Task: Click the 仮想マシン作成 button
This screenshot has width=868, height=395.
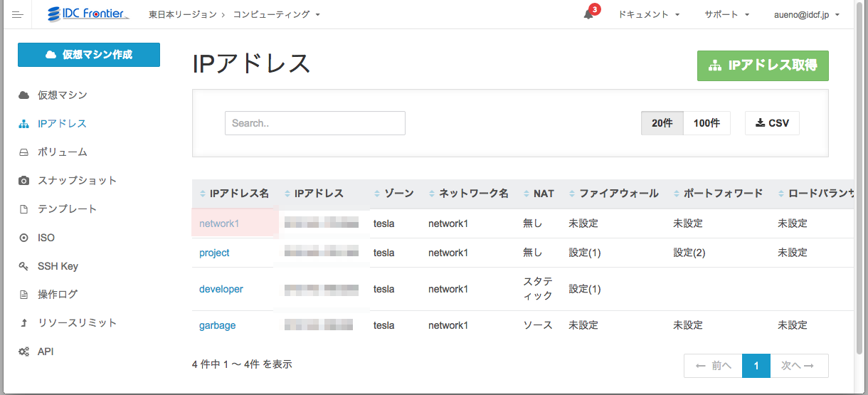Action: (89, 55)
